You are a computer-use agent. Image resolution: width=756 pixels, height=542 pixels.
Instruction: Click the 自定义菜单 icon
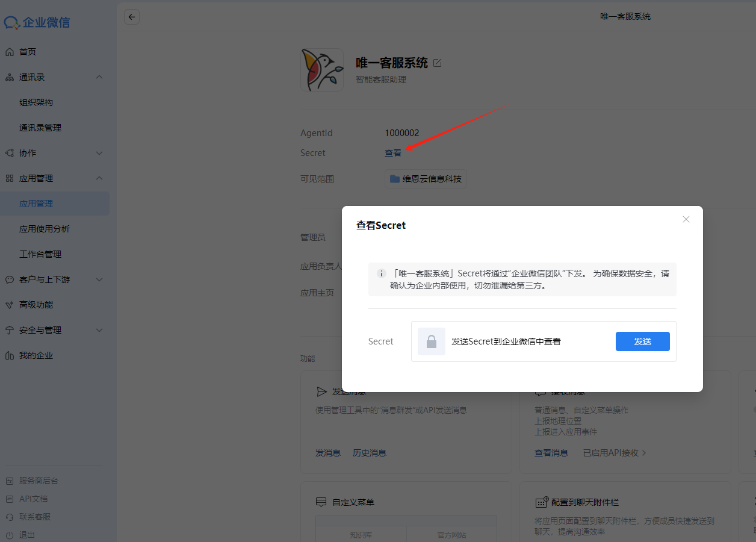pyautogui.click(x=322, y=502)
